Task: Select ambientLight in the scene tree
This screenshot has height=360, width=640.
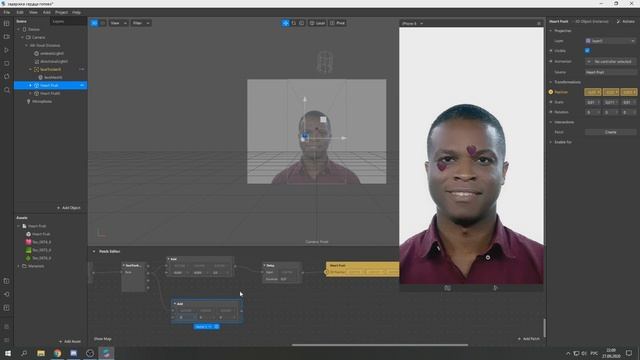Action: pos(52,53)
